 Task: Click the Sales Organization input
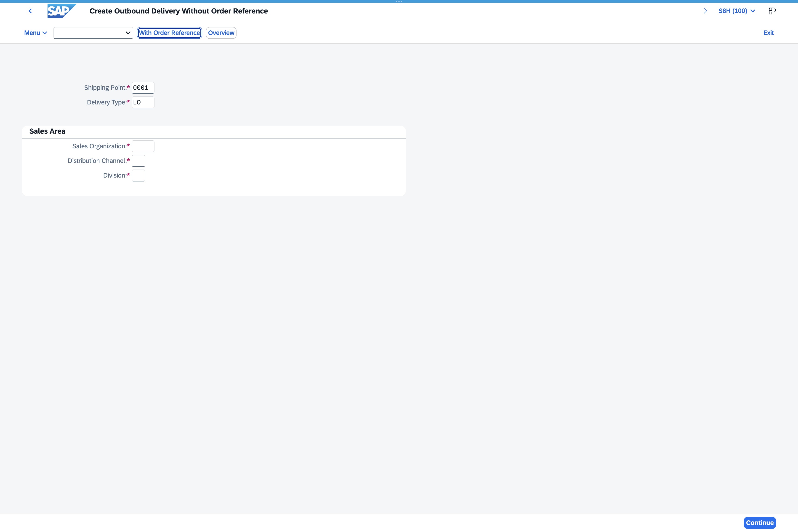[143, 146]
